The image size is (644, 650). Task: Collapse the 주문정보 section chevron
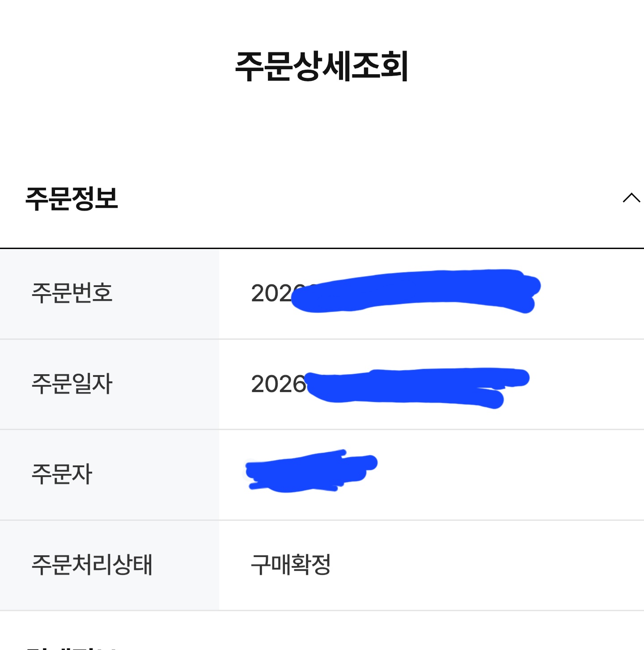point(631,198)
